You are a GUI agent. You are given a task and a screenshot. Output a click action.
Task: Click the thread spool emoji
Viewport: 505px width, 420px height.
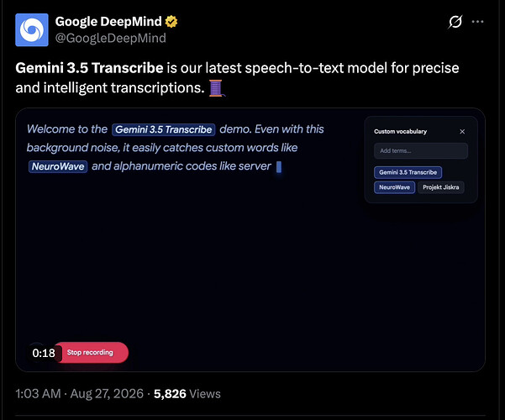(217, 88)
